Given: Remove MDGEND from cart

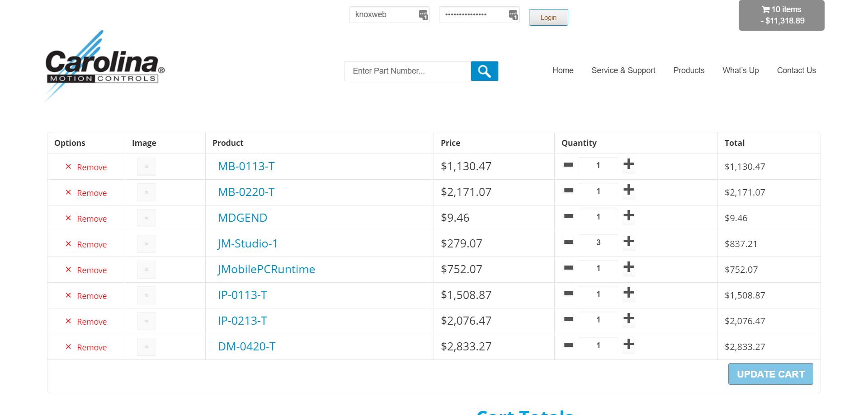Looking at the screenshot, I should (86, 219).
